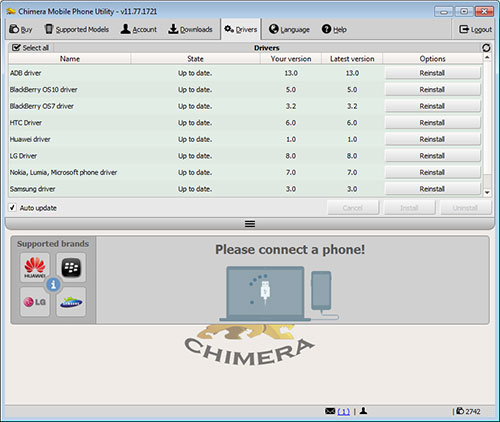
Task: Disable the Auto update checkbox
Action: (12, 208)
